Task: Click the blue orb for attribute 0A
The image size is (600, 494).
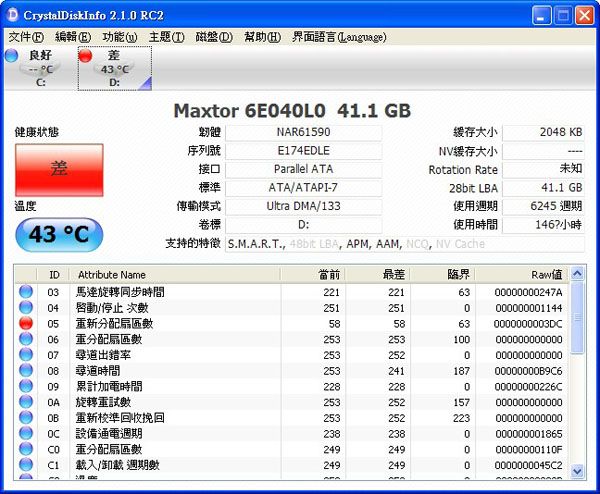Action: tap(26, 402)
